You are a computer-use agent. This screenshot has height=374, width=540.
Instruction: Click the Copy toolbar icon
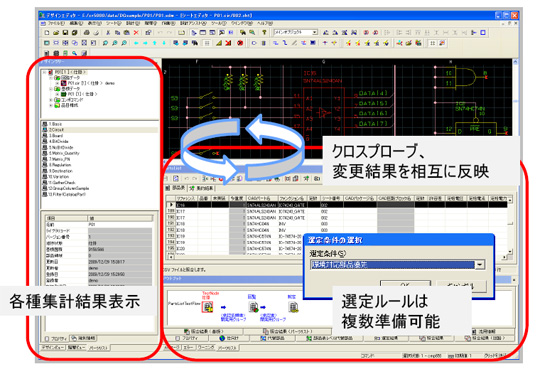pos(117,33)
